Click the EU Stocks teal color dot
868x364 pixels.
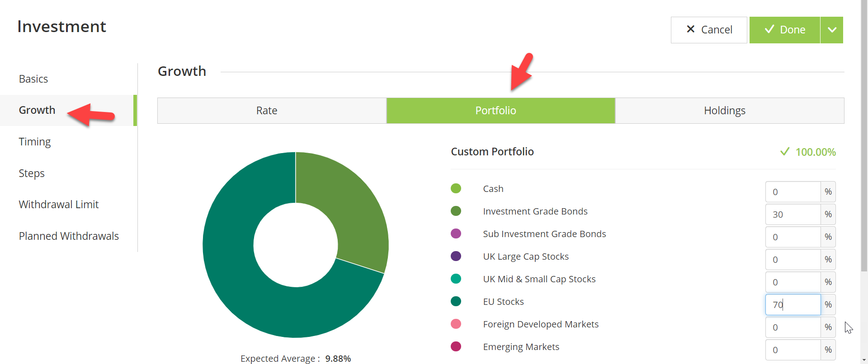(x=456, y=301)
